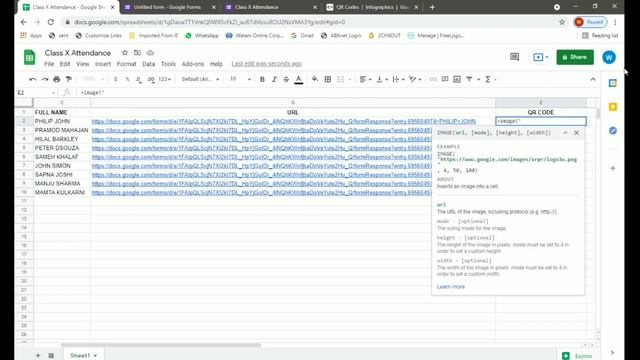Add a new sheet with plus button
The image size is (640, 360).
(x=38, y=356)
